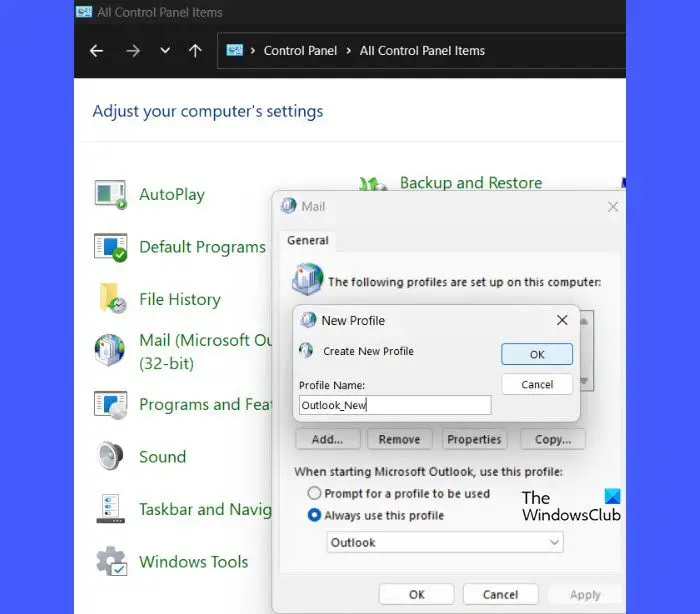The height and width of the screenshot is (614, 700).
Task: Select Prompt for a profile to be used
Action: (314, 493)
